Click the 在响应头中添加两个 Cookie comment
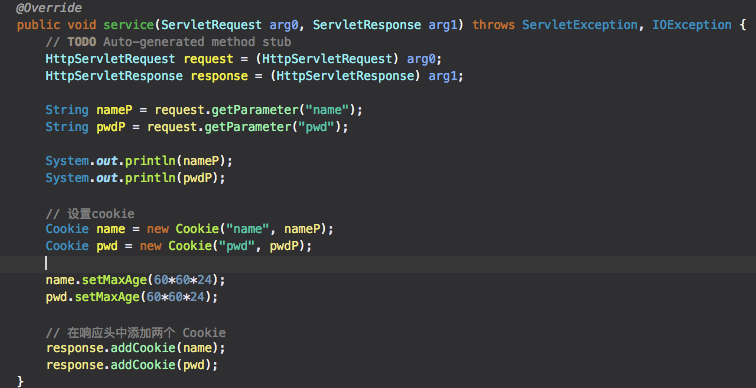756x388 pixels. (136, 333)
